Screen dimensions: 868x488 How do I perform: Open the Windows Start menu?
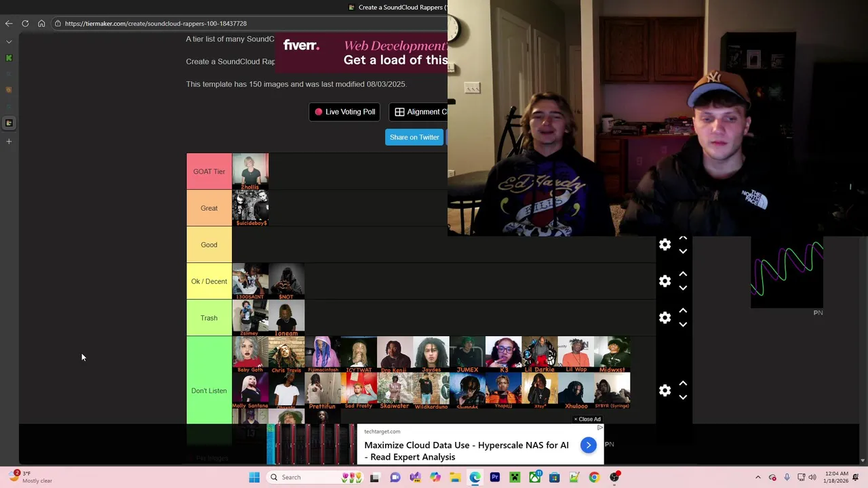[254, 477]
